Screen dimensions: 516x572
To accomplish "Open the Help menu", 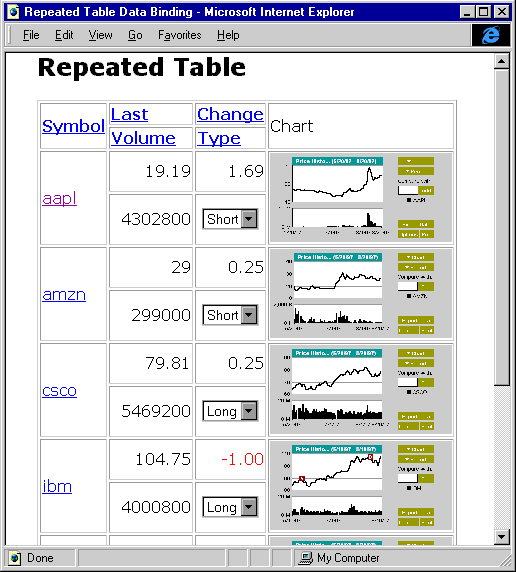I will pyautogui.click(x=228, y=35).
